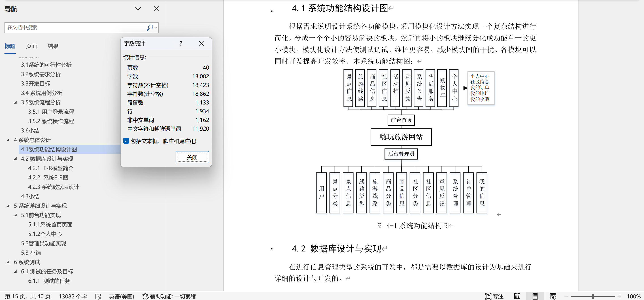Screen dimensions: 644x300
Task: Open the navigation pane options chevron
Action: 138,9
